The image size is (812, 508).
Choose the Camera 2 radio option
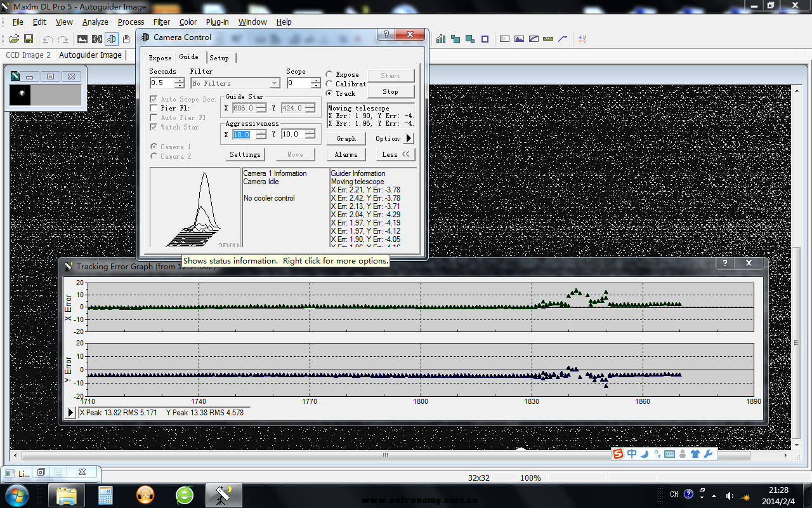tap(154, 156)
